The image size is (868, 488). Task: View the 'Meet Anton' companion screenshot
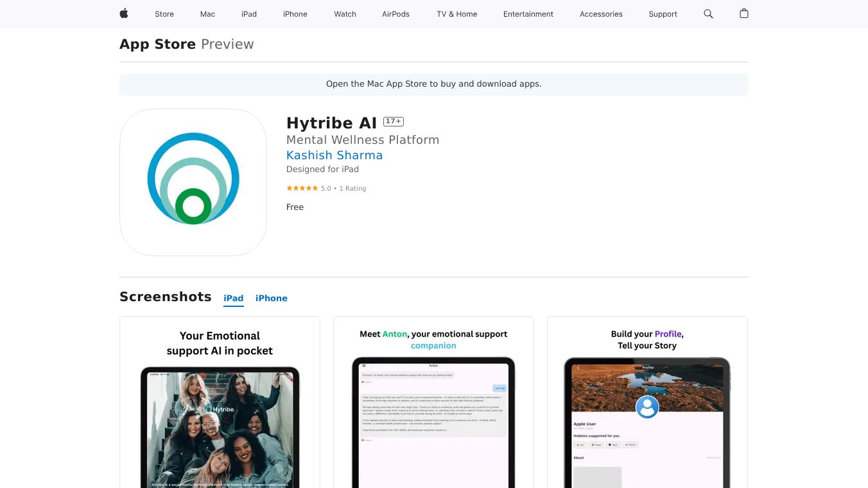(x=433, y=402)
